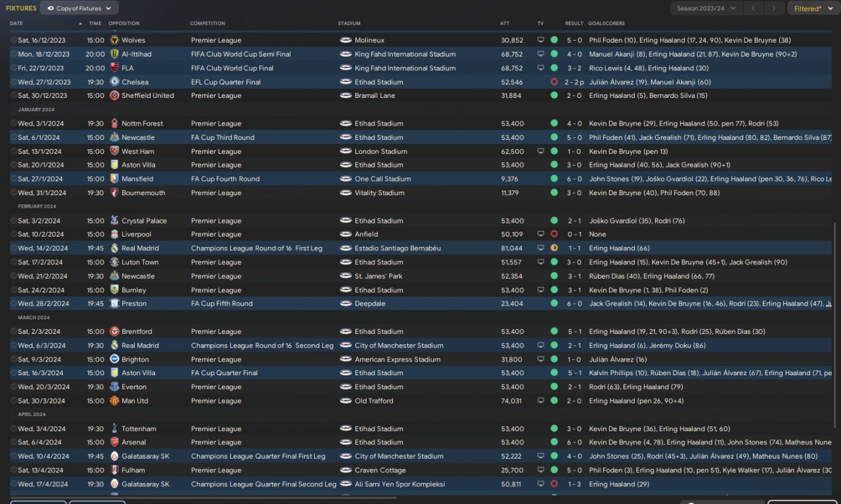This screenshot has height=504, width=841.
Task: Sort fixtures by the Competition column header
Action: pyautogui.click(x=208, y=24)
